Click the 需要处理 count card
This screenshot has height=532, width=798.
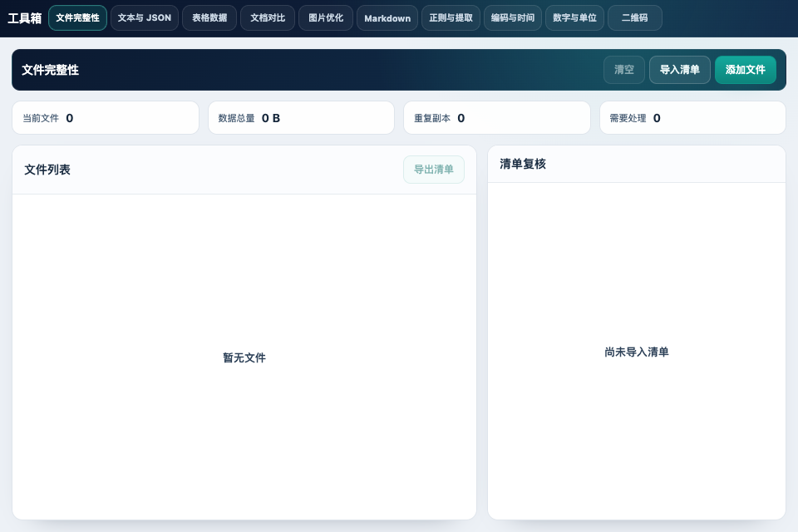tap(692, 118)
